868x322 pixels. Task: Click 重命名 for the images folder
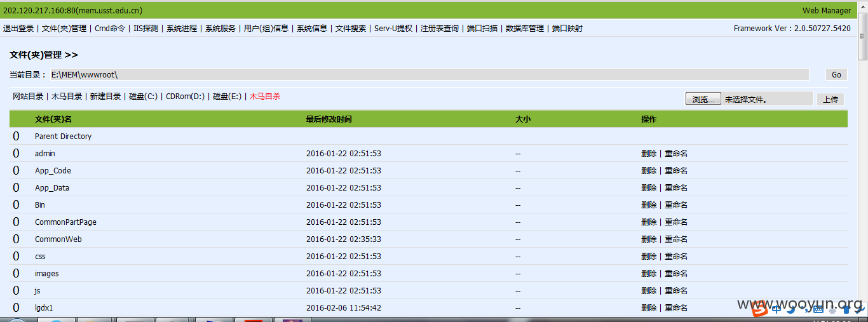676,274
